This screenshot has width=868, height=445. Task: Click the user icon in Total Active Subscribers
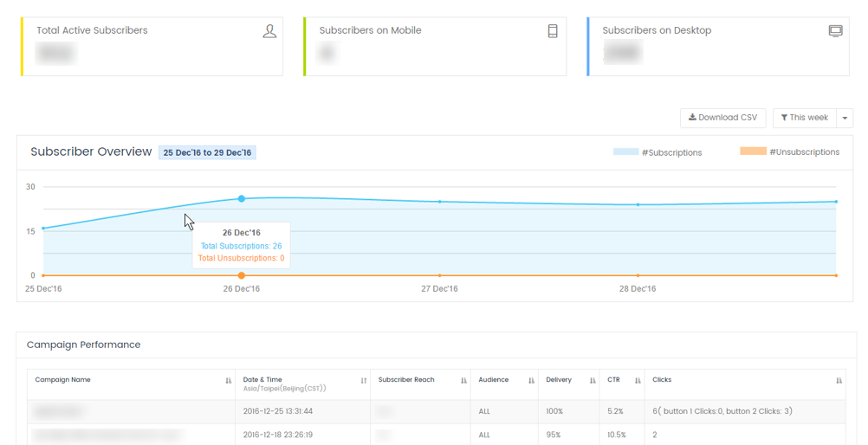pyautogui.click(x=269, y=31)
